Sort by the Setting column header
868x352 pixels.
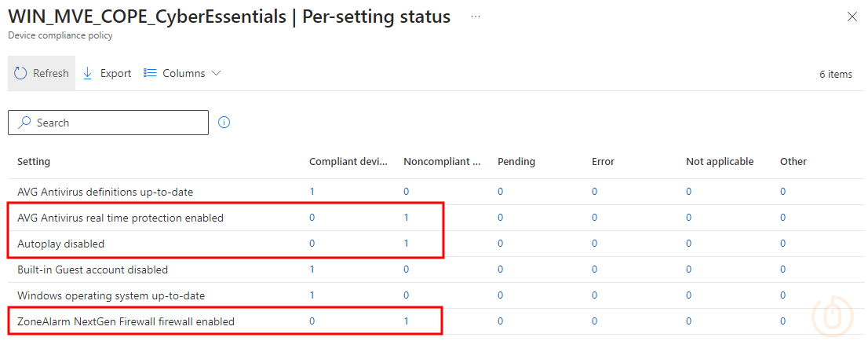[x=34, y=162]
